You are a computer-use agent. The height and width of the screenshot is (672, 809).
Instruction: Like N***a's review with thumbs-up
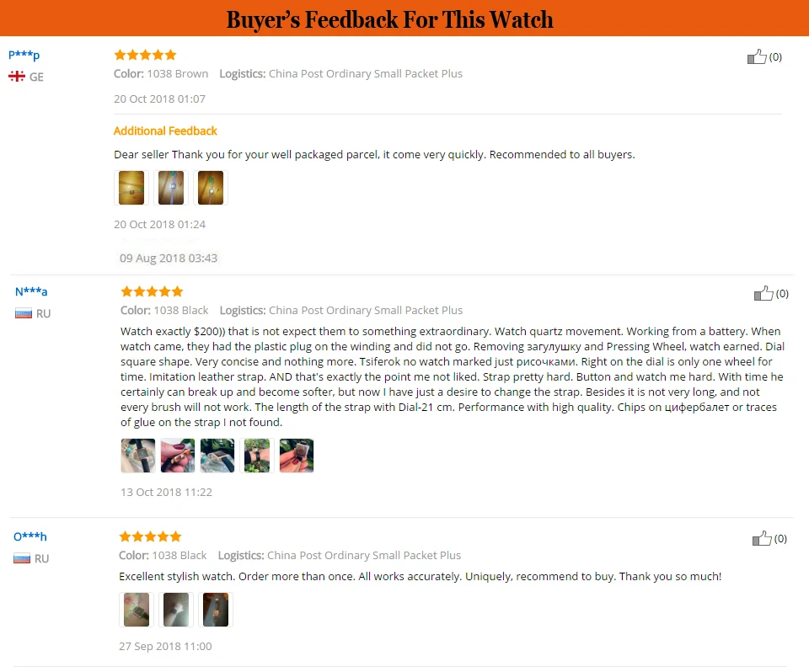point(763,293)
